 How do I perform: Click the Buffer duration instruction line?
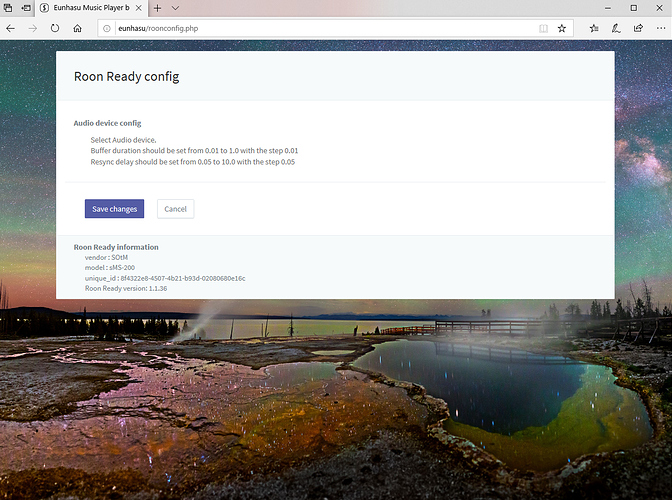click(x=194, y=150)
